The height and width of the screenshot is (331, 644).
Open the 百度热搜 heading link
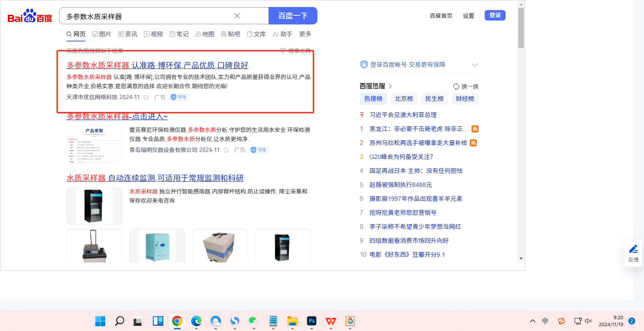coord(376,86)
